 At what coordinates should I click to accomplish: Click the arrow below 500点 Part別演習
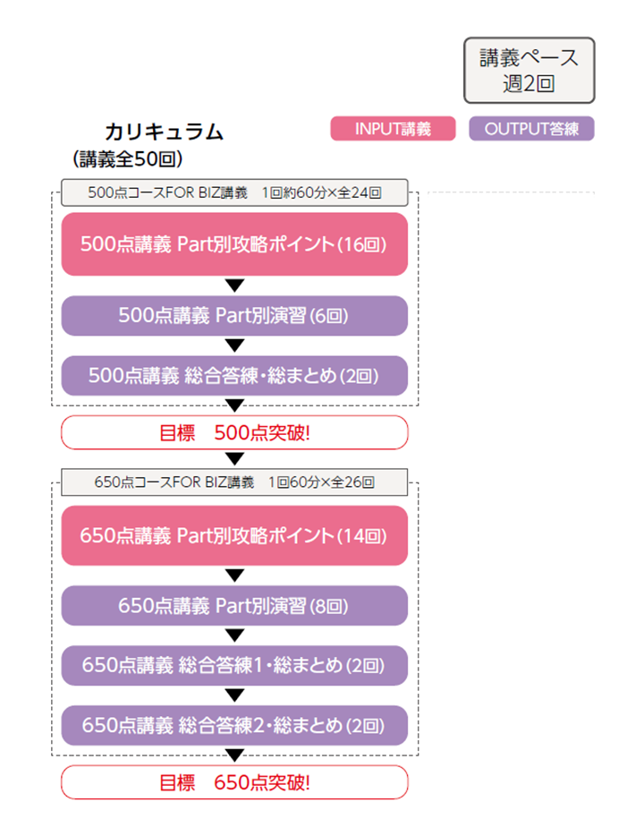click(x=234, y=345)
